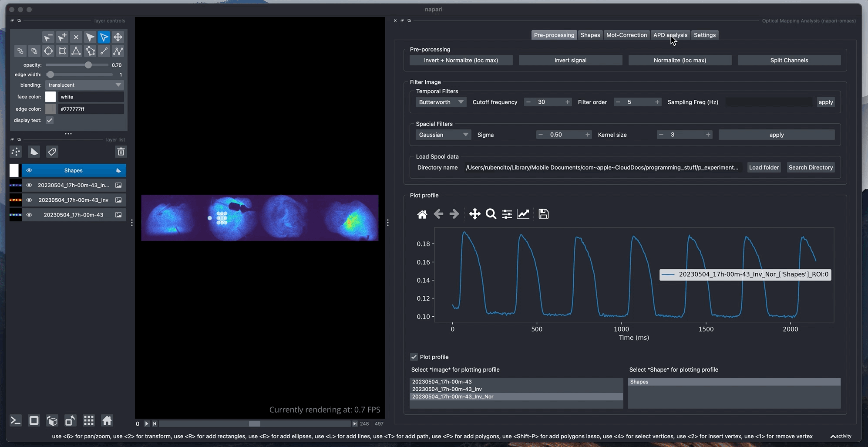Open the Mot-Correction tab
Screen dimensions: 868x447
click(626, 35)
